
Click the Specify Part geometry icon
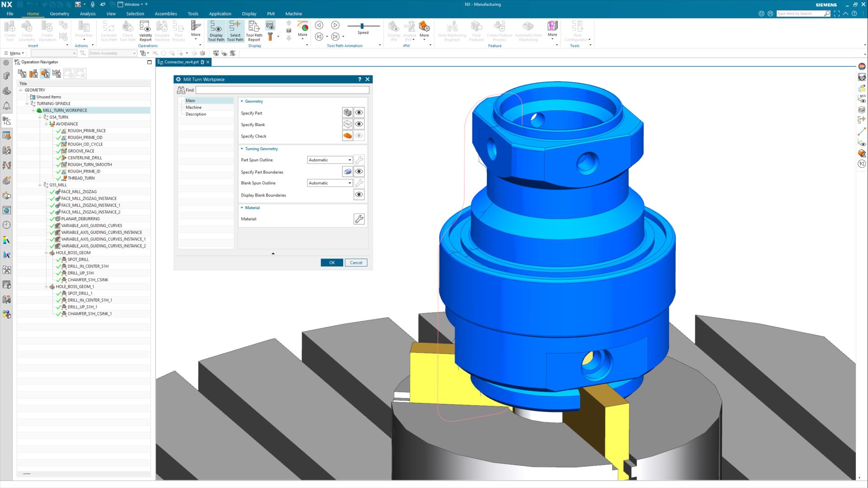coord(347,113)
